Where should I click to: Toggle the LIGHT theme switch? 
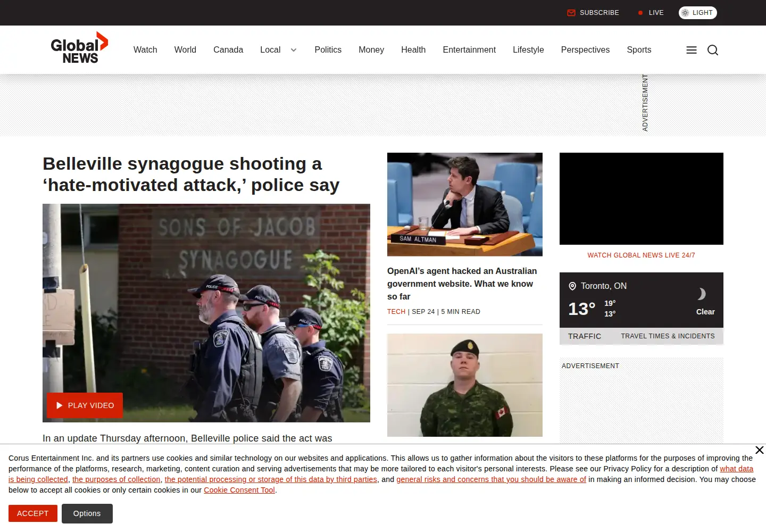coord(698,13)
